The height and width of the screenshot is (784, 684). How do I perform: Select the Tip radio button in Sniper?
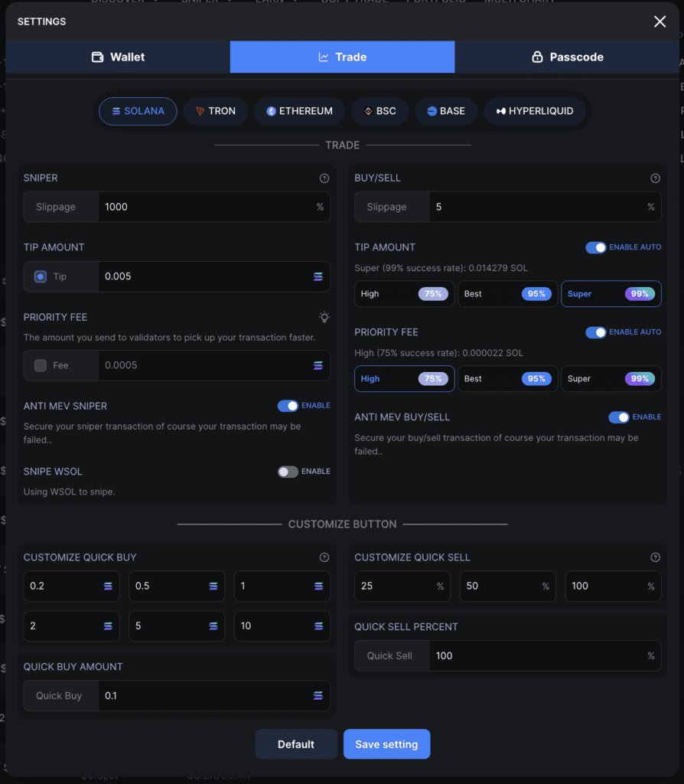point(41,276)
